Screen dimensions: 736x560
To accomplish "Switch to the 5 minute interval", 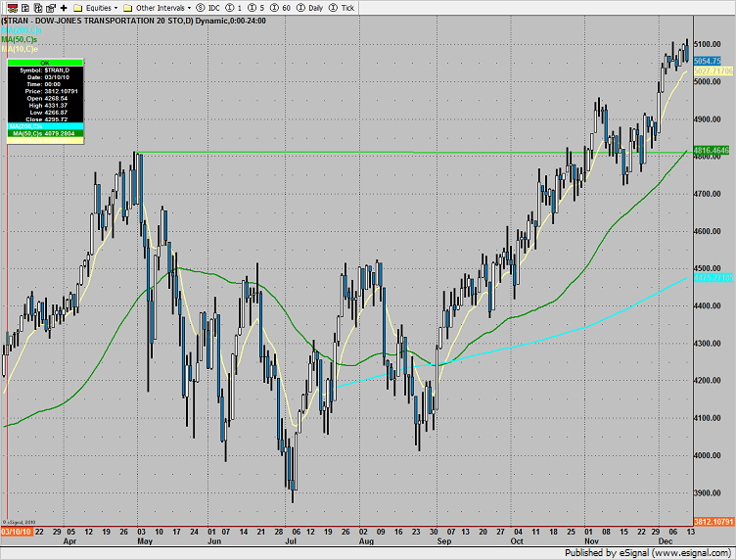I will pos(255,8).
